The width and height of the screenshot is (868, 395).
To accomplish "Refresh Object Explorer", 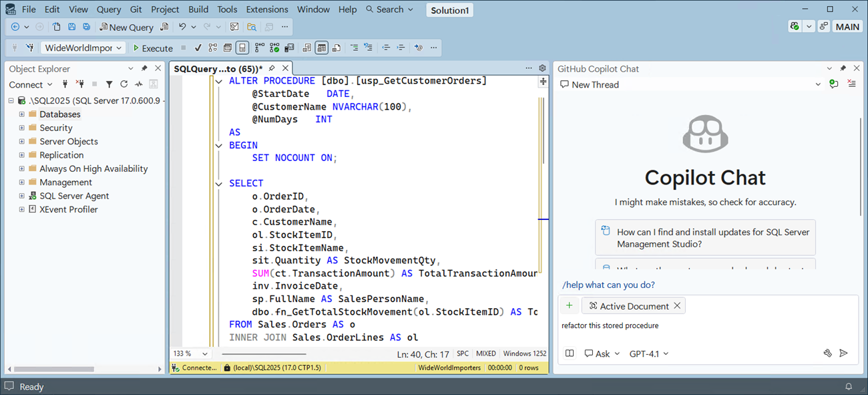I will (x=124, y=84).
